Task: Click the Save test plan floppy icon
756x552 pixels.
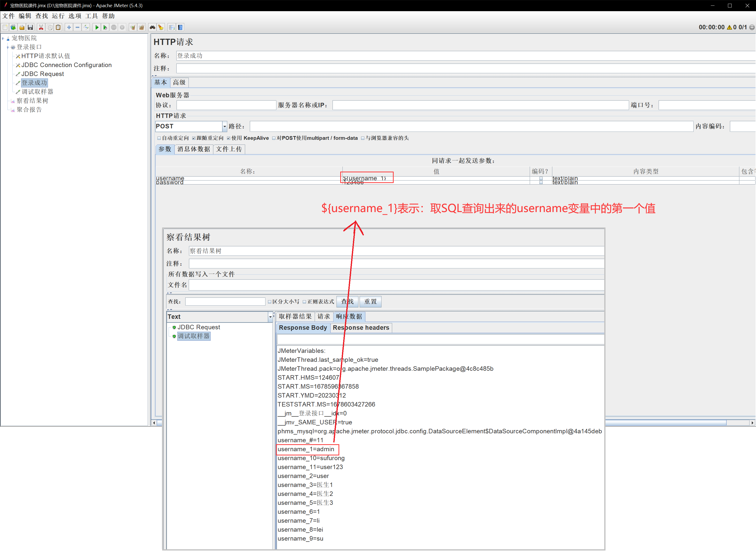Action: tap(30, 27)
